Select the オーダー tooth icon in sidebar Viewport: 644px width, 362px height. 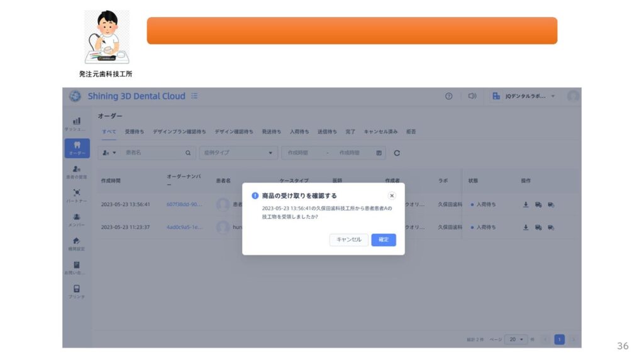77,148
